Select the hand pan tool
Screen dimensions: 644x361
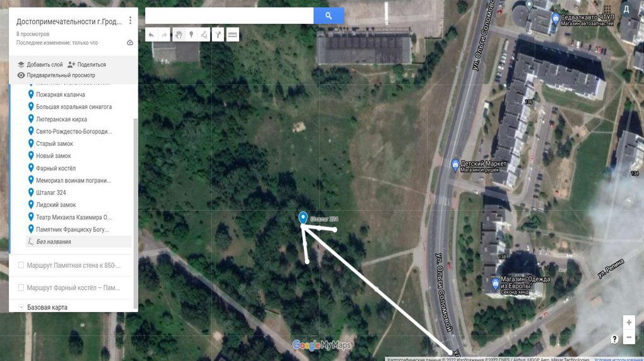(x=178, y=35)
